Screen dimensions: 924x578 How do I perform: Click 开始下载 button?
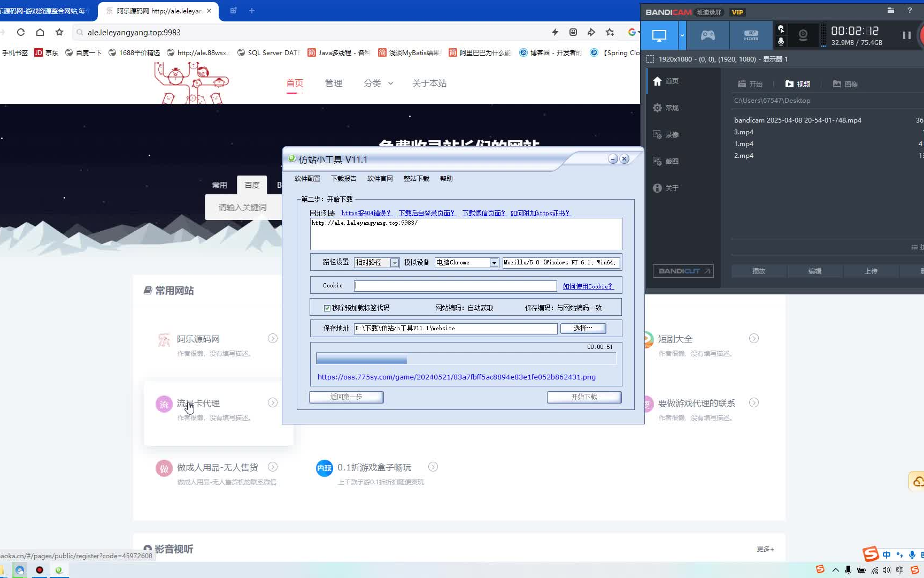click(x=584, y=397)
